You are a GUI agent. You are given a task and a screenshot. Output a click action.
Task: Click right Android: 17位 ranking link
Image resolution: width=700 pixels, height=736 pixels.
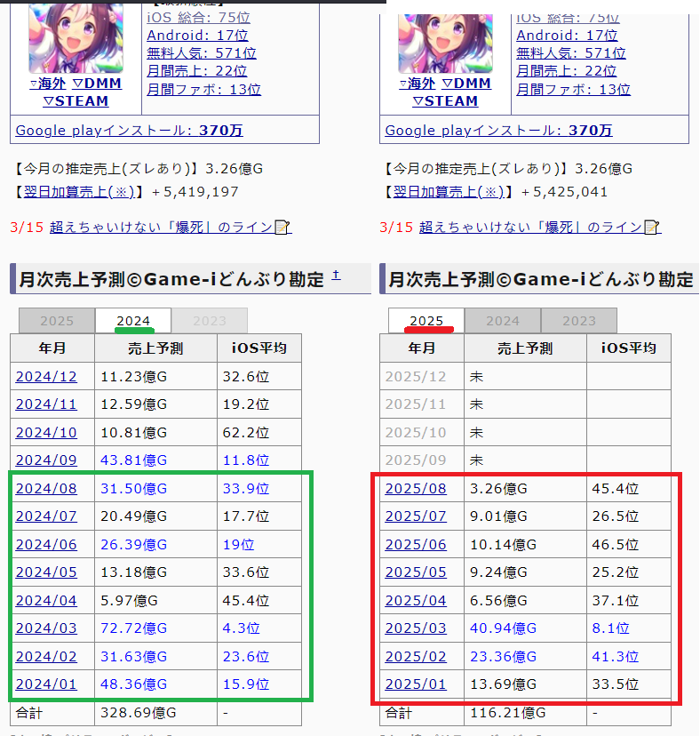(568, 36)
